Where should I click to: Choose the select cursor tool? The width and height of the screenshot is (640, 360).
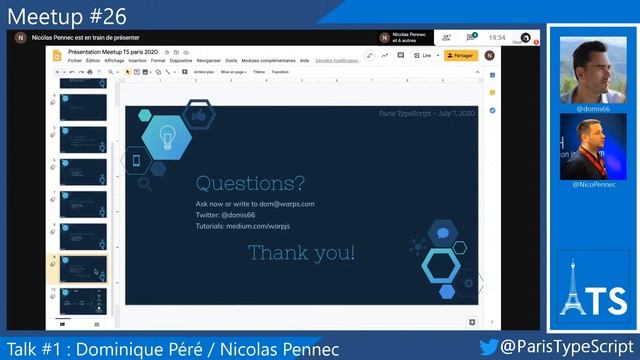click(x=128, y=72)
